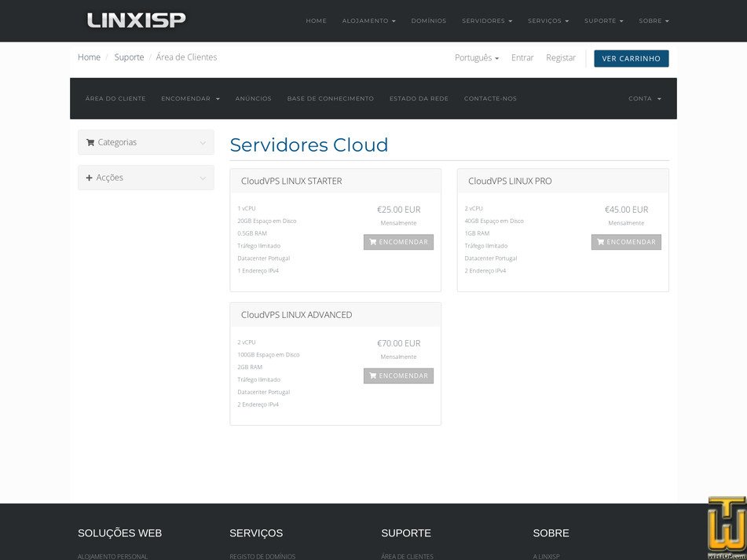Open Área do Cliente menu item
Screen dimensions: 747x560
(115, 99)
